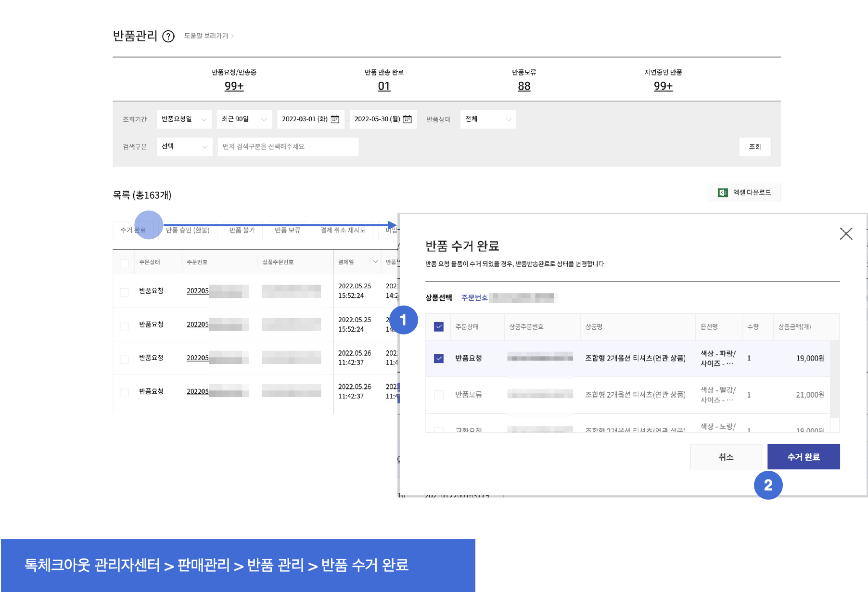Open the 검색구분 선택 dropdown

pos(184,147)
